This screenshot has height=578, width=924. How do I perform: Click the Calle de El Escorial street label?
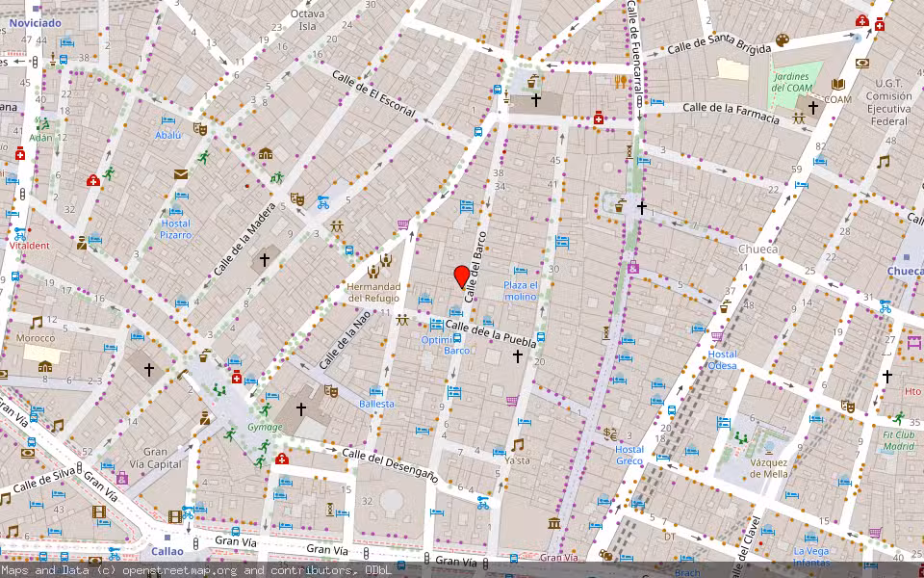click(373, 93)
